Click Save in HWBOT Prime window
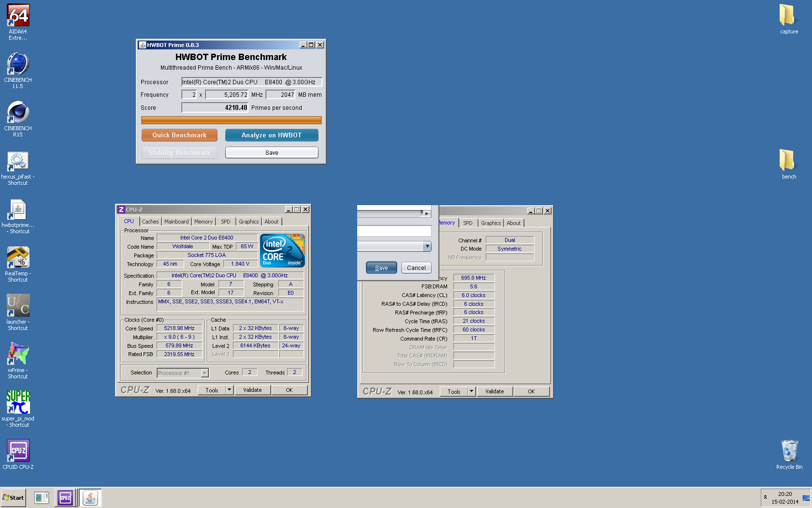812x508 pixels. (x=272, y=152)
